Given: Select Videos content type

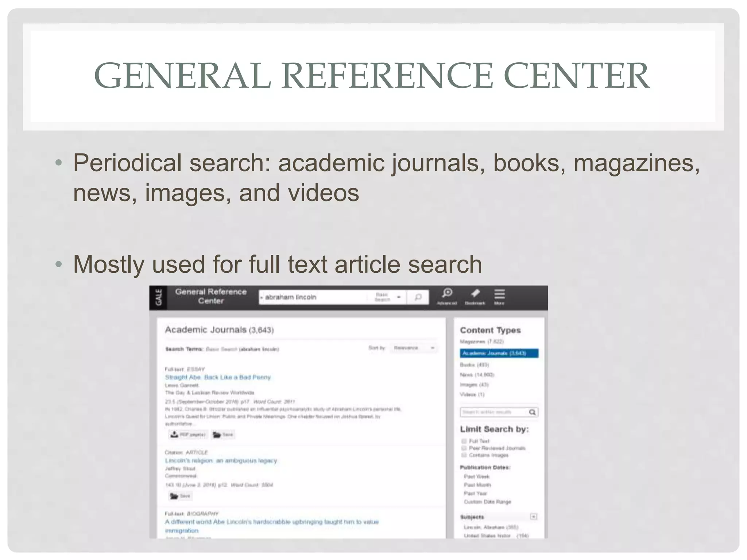Looking at the screenshot, I should coord(472,394).
